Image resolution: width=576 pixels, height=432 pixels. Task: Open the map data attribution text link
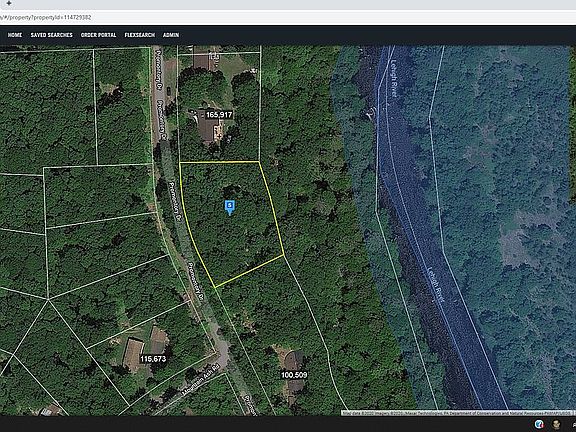457,413
